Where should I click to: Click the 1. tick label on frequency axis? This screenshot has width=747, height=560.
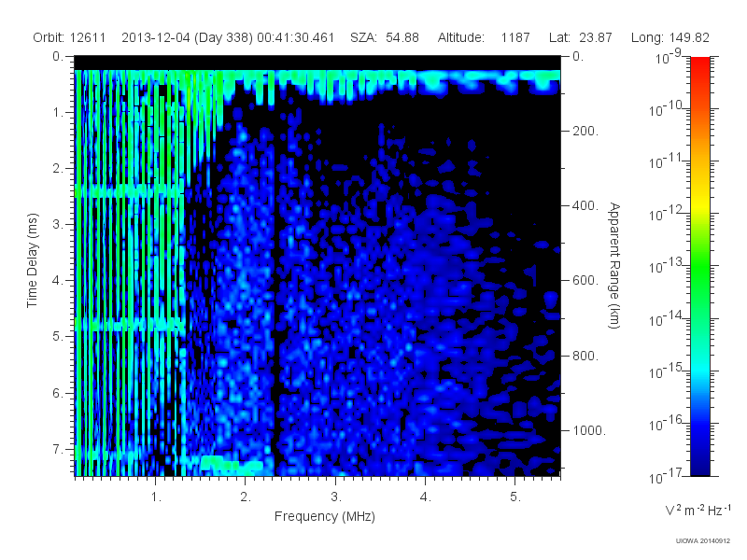point(156,497)
